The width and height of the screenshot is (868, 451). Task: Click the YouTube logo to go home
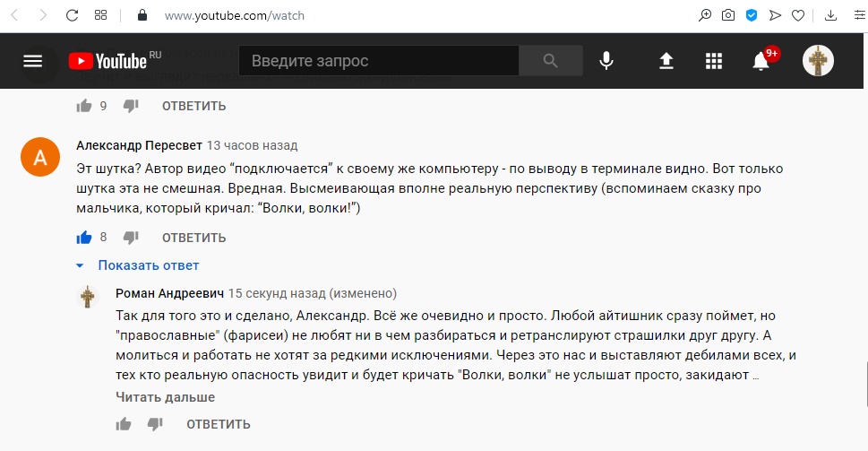[115, 60]
